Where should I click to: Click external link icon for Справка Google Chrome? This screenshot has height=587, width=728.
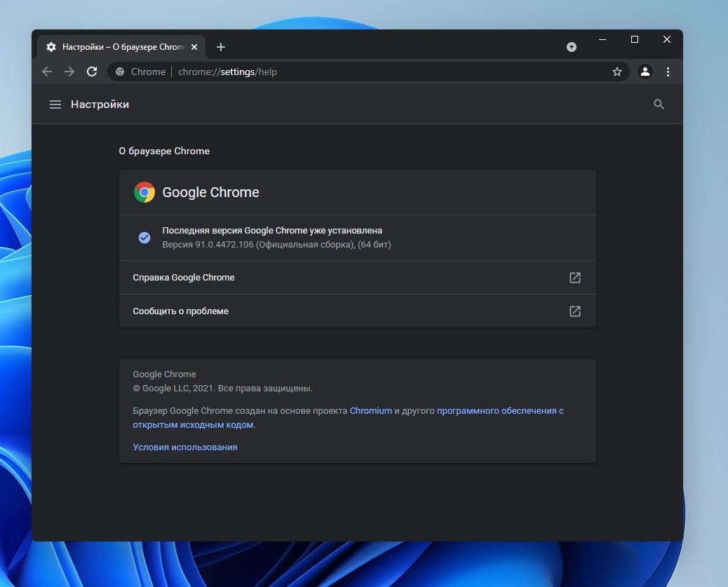click(x=575, y=278)
